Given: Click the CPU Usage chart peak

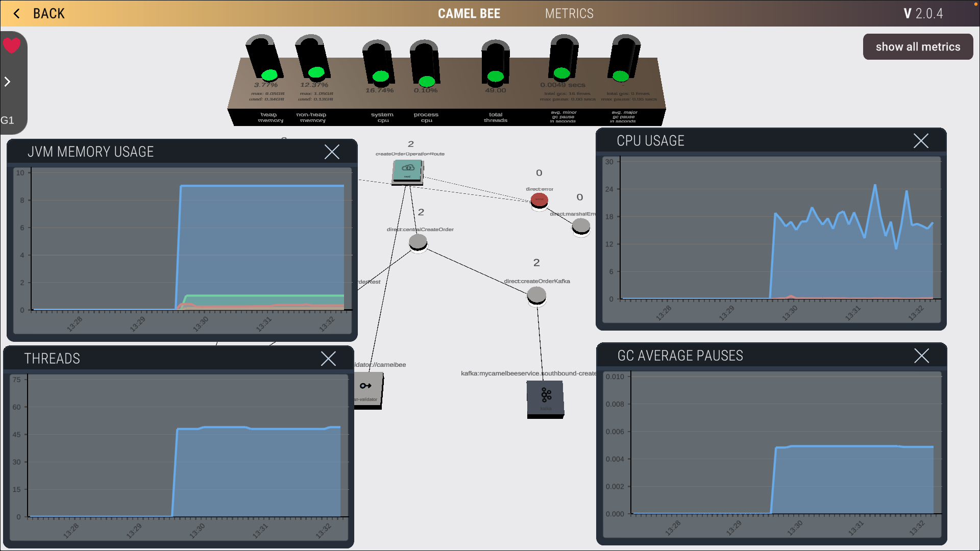Looking at the screenshot, I should point(875,186).
